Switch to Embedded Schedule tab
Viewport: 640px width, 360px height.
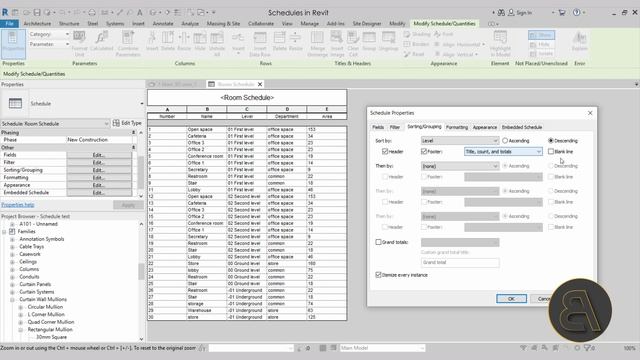pyautogui.click(x=522, y=127)
